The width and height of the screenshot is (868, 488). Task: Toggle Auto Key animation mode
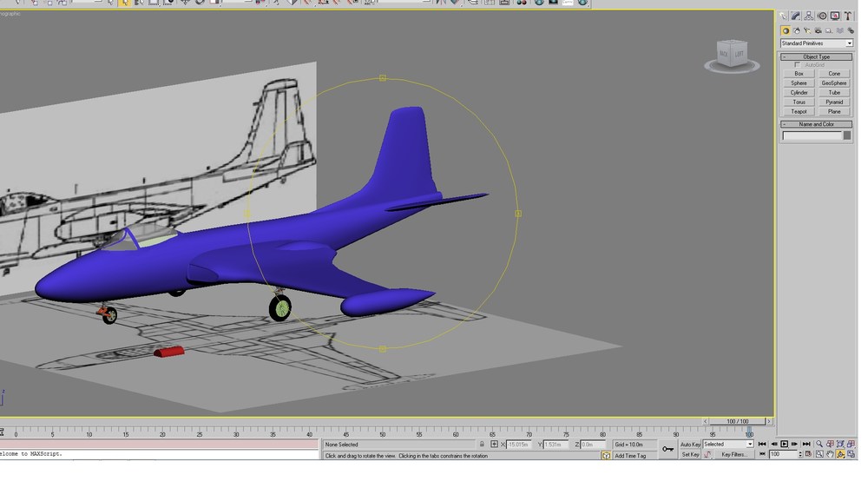pos(690,445)
